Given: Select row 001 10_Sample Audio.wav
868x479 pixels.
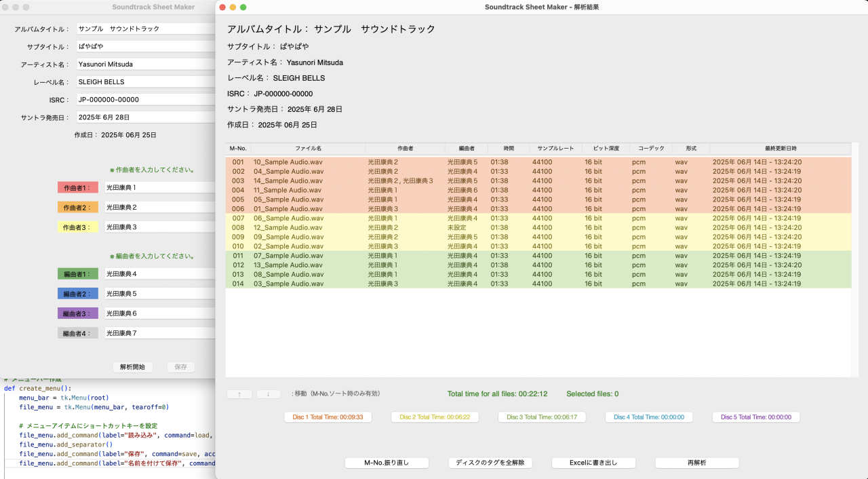Looking at the screenshot, I should coord(538,162).
